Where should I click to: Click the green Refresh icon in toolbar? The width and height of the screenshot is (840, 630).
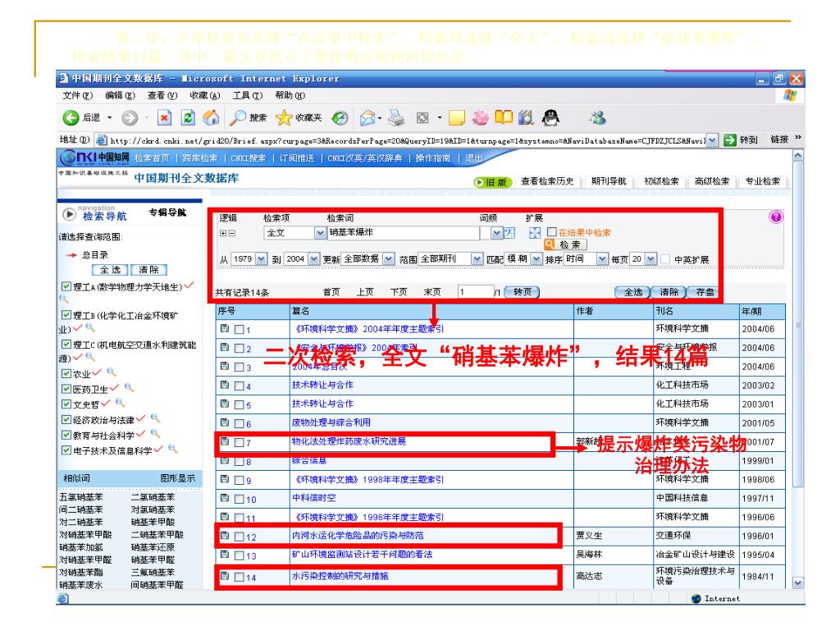tap(188, 118)
